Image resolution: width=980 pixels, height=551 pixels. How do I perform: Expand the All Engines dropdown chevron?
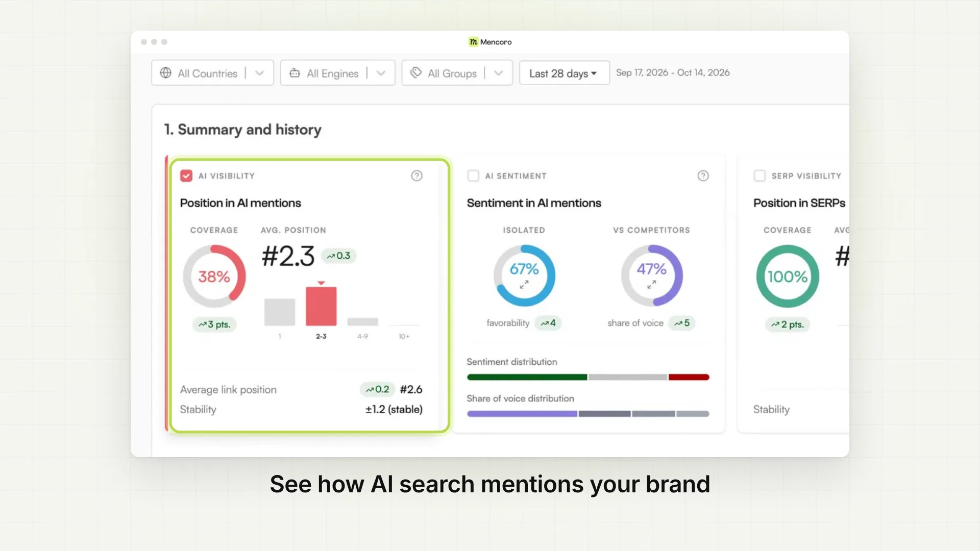coord(381,73)
